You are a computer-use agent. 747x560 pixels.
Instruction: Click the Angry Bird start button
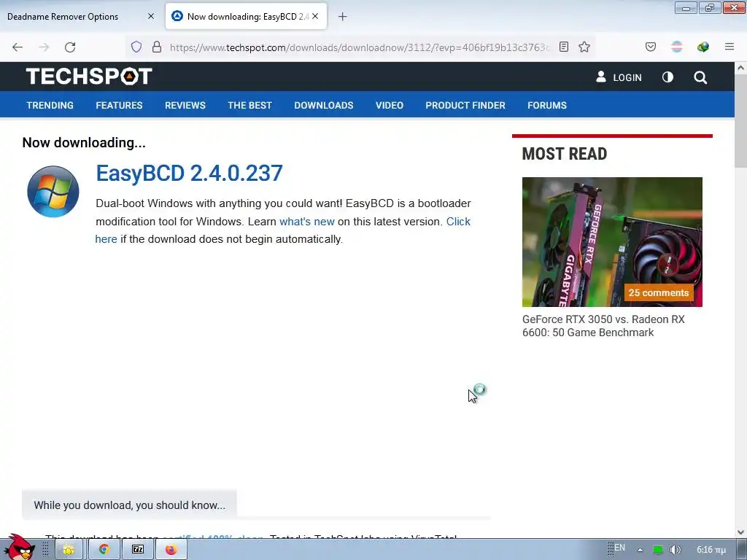coord(18,547)
